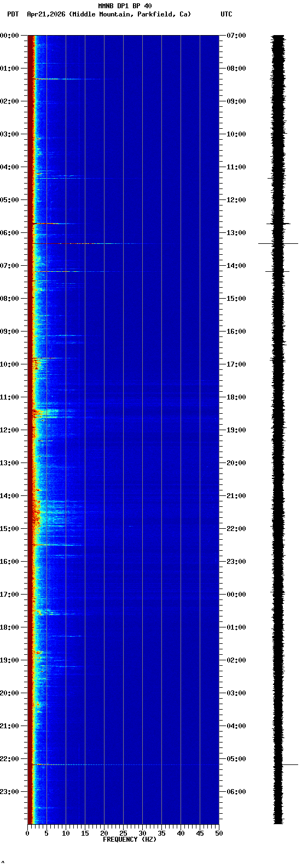
Task: Click the PDT time label 23:00
Action: point(10,792)
